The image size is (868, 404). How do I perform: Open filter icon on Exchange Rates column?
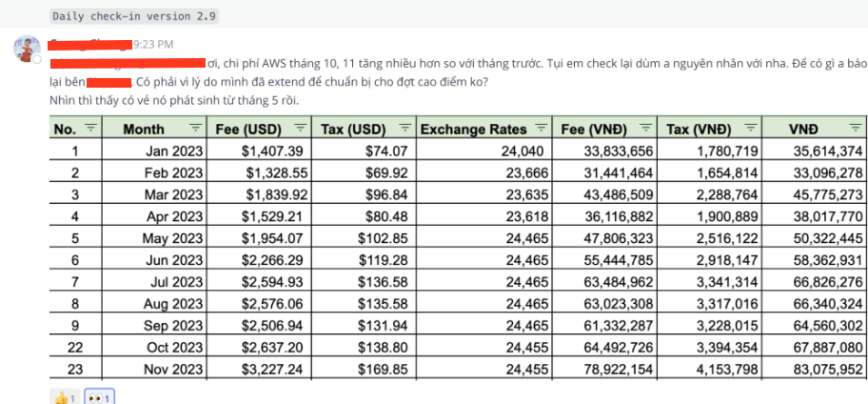[542, 128]
